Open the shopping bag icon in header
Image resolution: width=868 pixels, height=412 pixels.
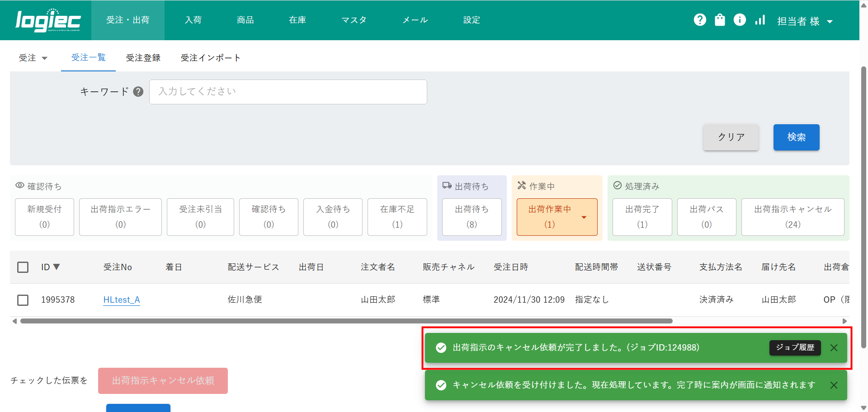[x=720, y=20]
